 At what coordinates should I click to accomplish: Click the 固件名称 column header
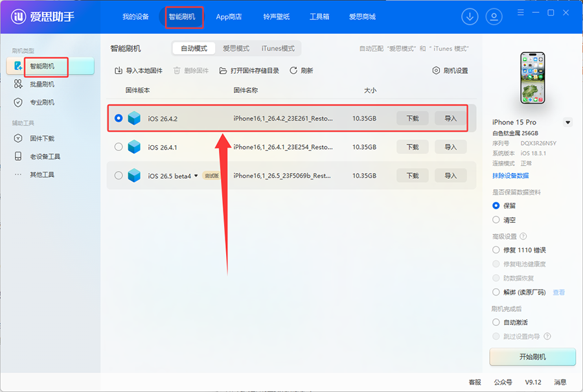tap(246, 90)
